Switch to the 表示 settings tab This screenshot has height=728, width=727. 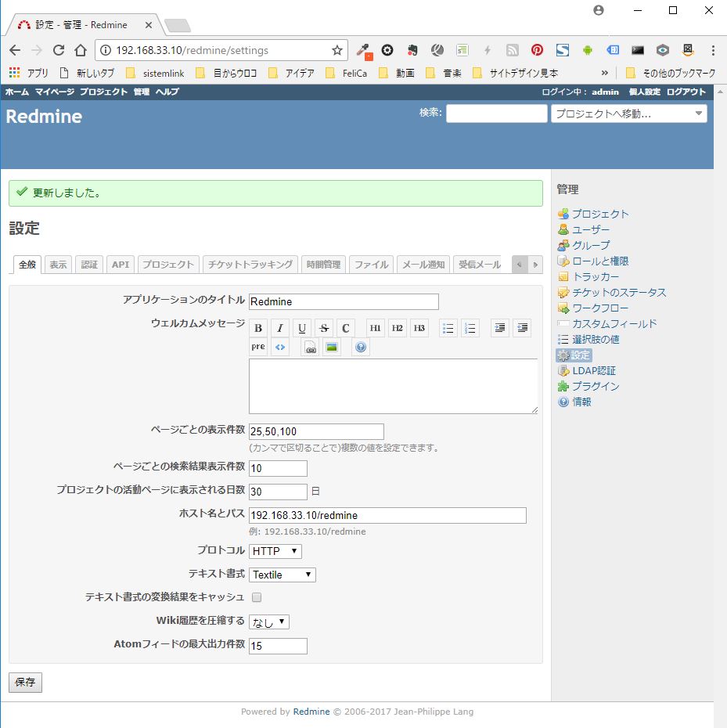pyautogui.click(x=58, y=265)
